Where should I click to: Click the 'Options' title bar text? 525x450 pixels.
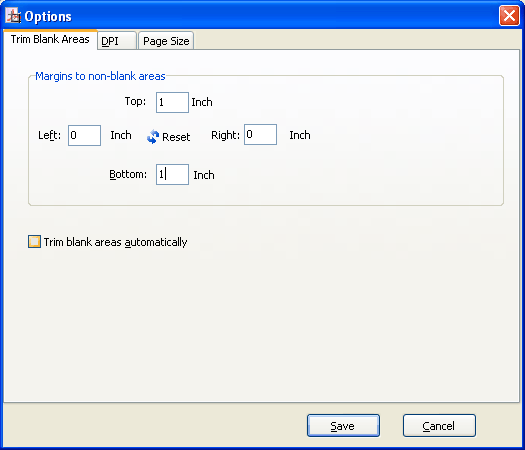pyautogui.click(x=48, y=16)
